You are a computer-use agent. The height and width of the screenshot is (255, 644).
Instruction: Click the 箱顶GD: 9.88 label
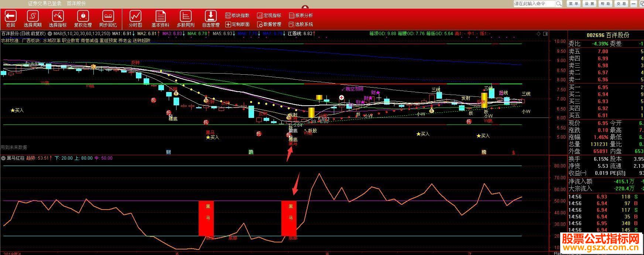point(383,34)
